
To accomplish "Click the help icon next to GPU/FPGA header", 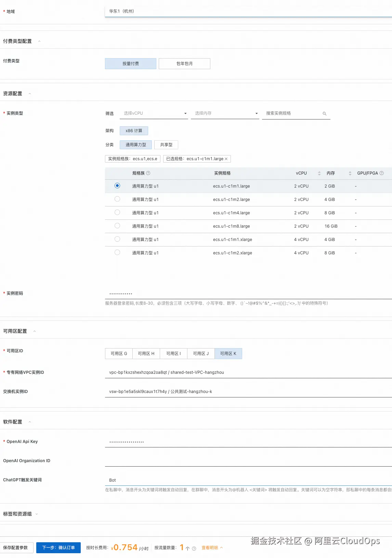I will click(x=382, y=173).
